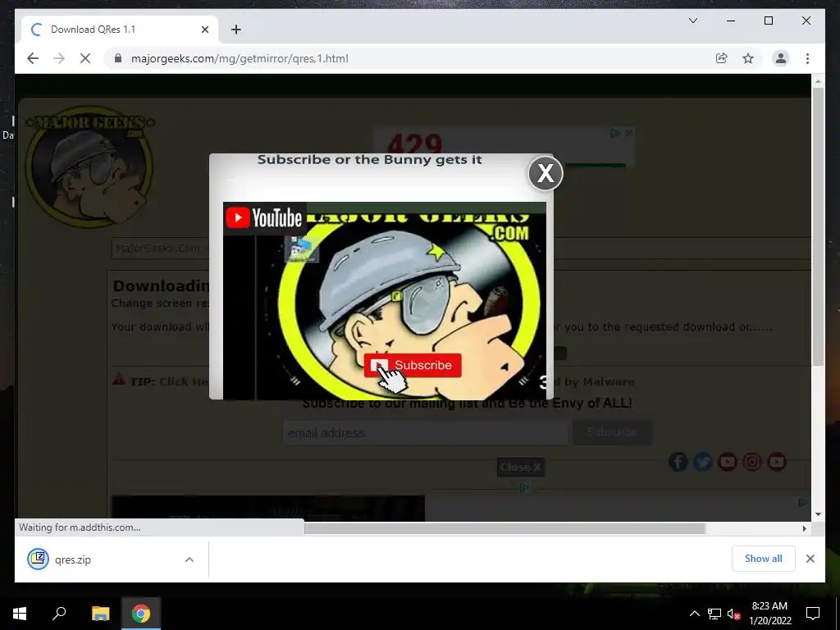The width and height of the screenshot is (840, 630).
Task: Open a new browser tab
Action: pyautogui.click(x=235, y=30)
